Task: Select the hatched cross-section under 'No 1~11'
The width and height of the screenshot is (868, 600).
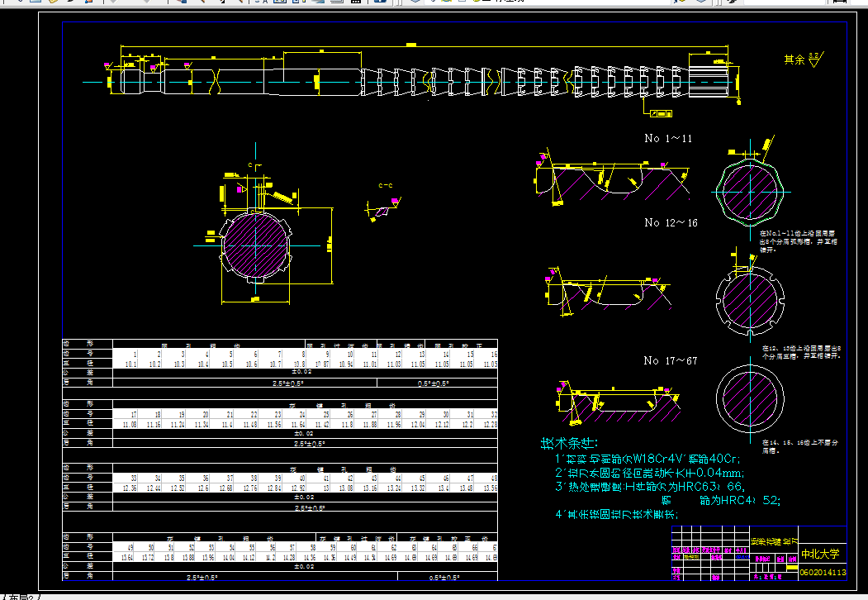Action: coord(750,193)
